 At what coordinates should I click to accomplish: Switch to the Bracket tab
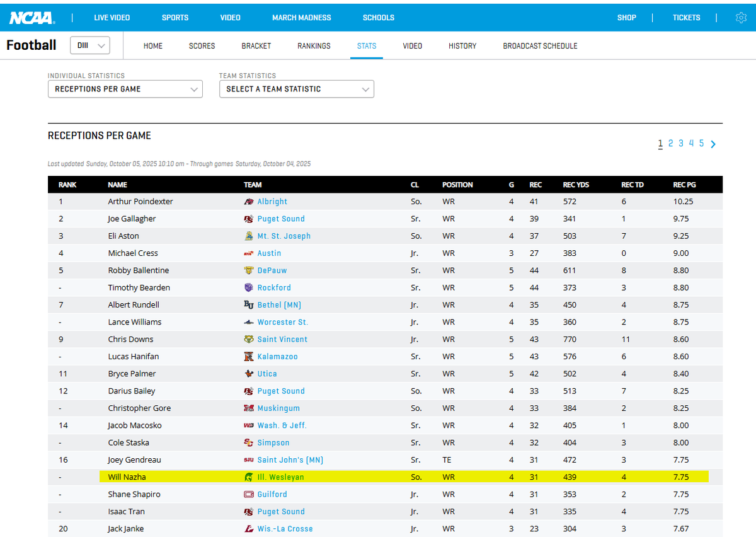click(x=256, y=46)
